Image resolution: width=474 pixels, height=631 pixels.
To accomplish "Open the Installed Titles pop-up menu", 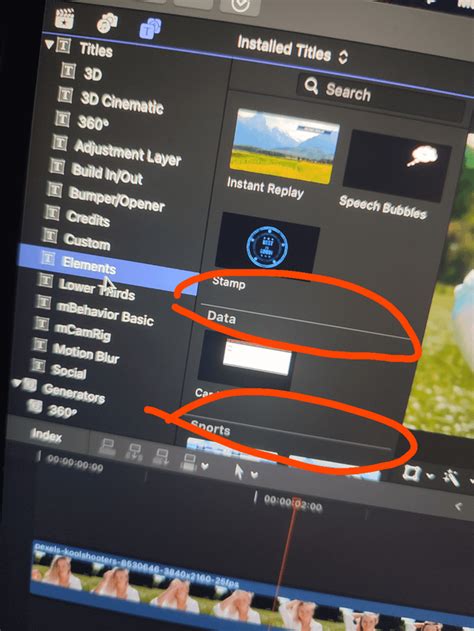I will [292, 50].
